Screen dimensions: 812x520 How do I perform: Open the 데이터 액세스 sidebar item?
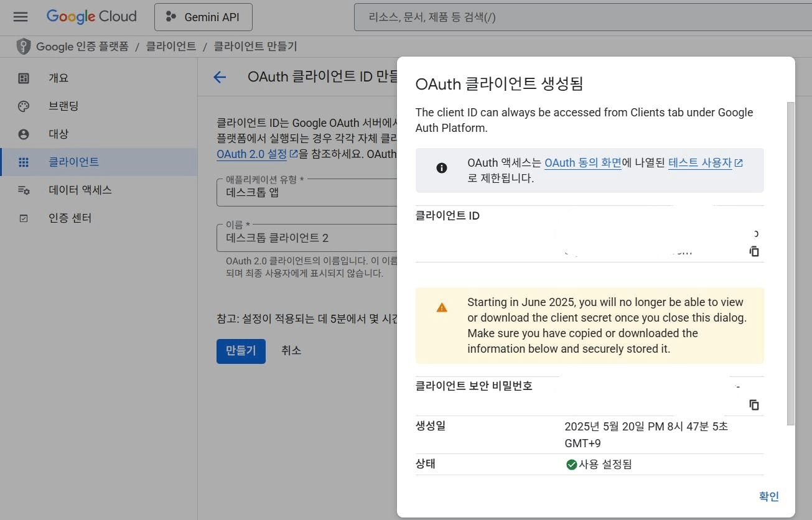click(98, 190)
